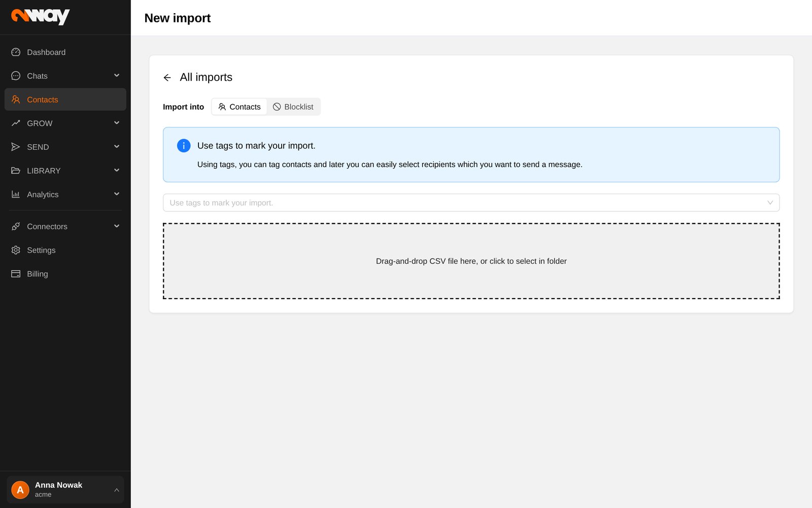Open Dashboard from the sidebar
Screen dimensions: 812x508
click(65, 52)
